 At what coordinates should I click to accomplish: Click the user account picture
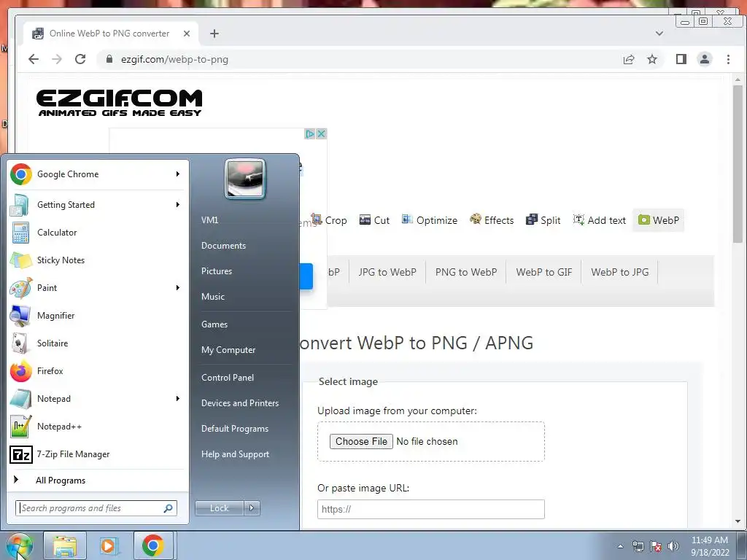(x=245, y=179)
